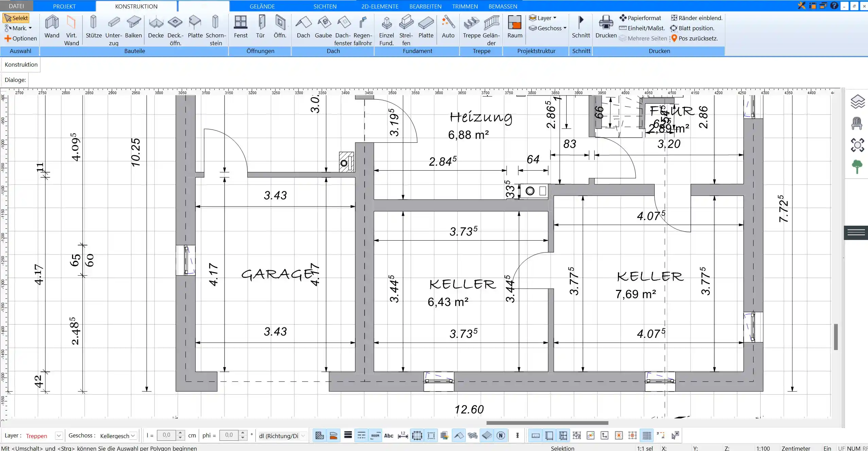Screen dimensions: 868x451
Task: Activate the Schnitt section tool
Action: tap(581, 27)
